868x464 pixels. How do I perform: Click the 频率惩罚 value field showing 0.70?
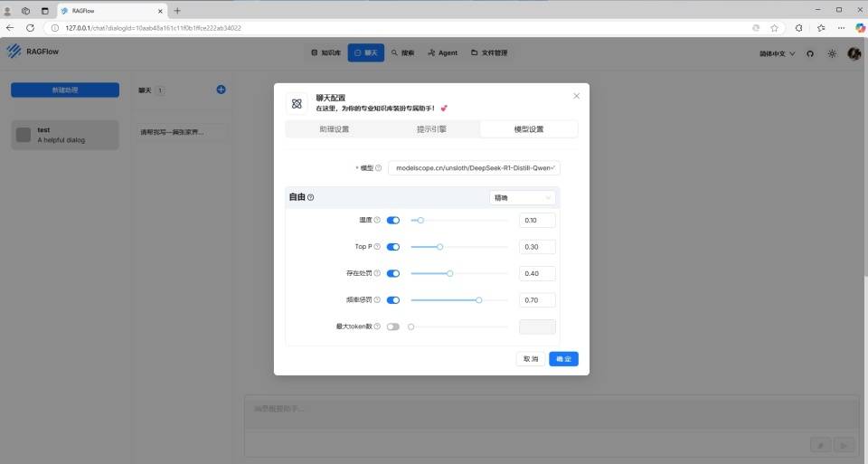(x=537, y=299)
